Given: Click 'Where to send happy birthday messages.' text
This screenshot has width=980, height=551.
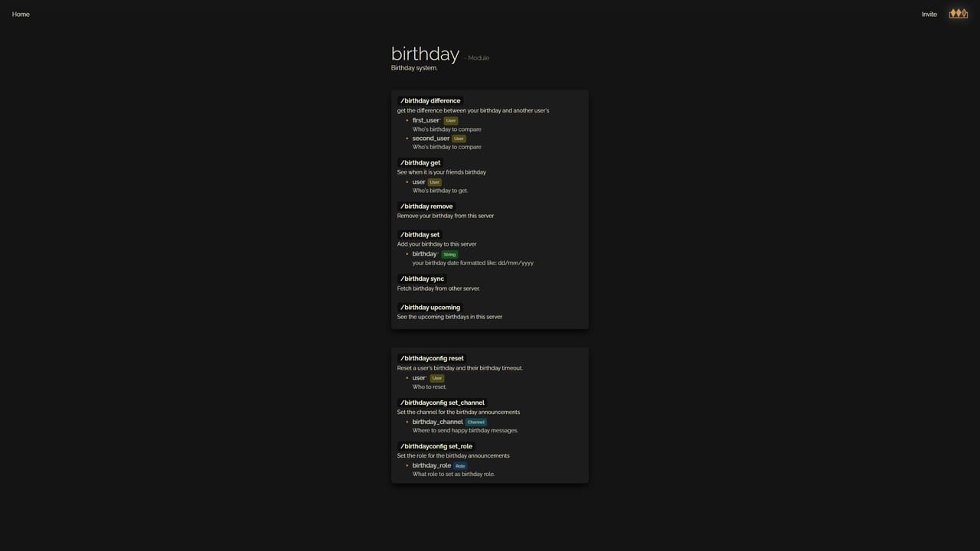Looking at the screenshot, I should point(465,430).
